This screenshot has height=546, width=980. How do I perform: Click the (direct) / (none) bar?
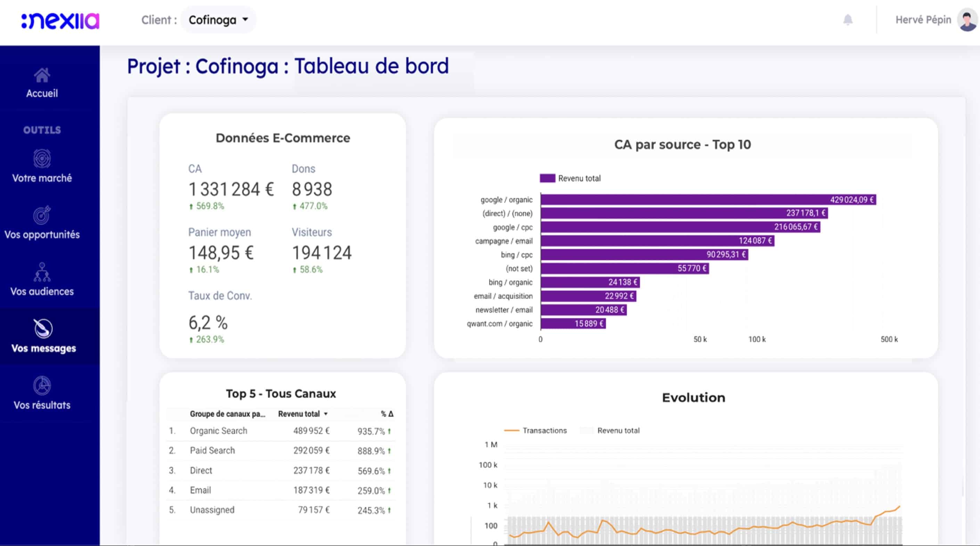pos(684,213)
